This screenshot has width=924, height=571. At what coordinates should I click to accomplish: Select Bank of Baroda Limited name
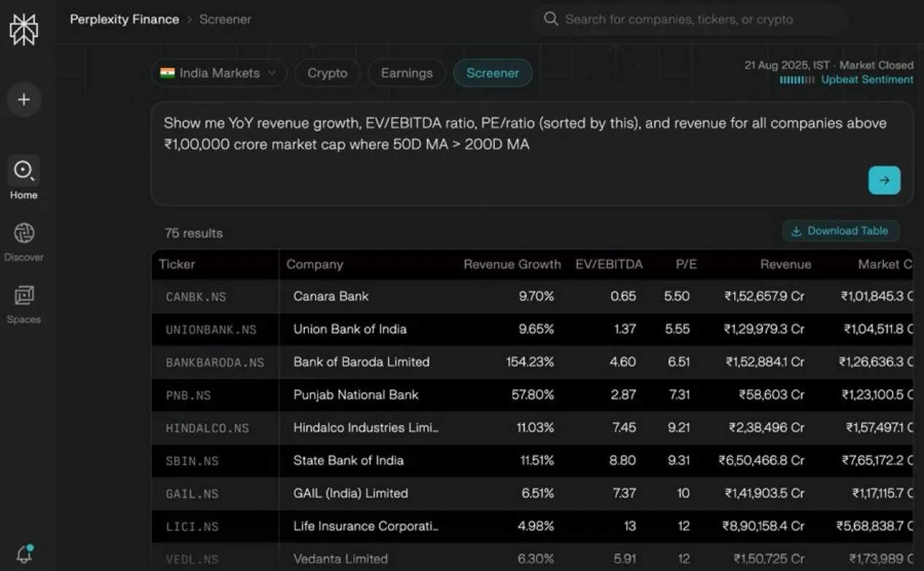click(361, 361)
